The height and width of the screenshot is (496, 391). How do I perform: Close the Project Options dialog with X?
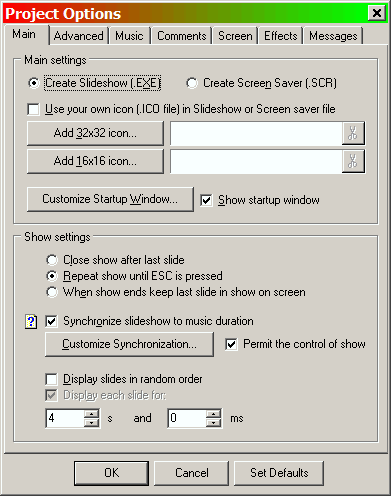click(377, 13)
